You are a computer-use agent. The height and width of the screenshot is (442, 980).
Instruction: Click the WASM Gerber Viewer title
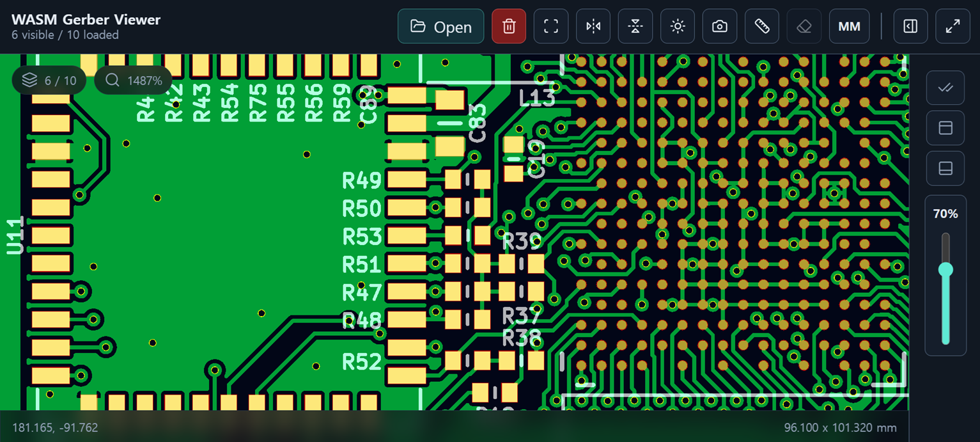[86, 19]
